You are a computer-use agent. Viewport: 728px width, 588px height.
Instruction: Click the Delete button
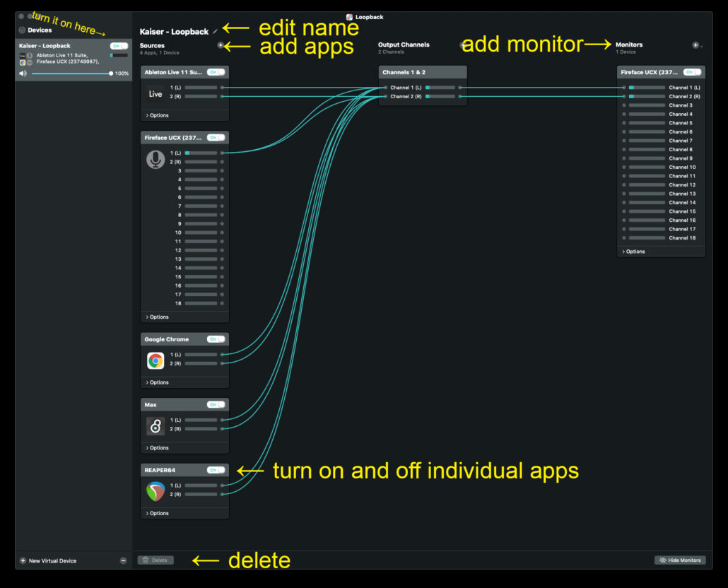click(x=155, y=560)
